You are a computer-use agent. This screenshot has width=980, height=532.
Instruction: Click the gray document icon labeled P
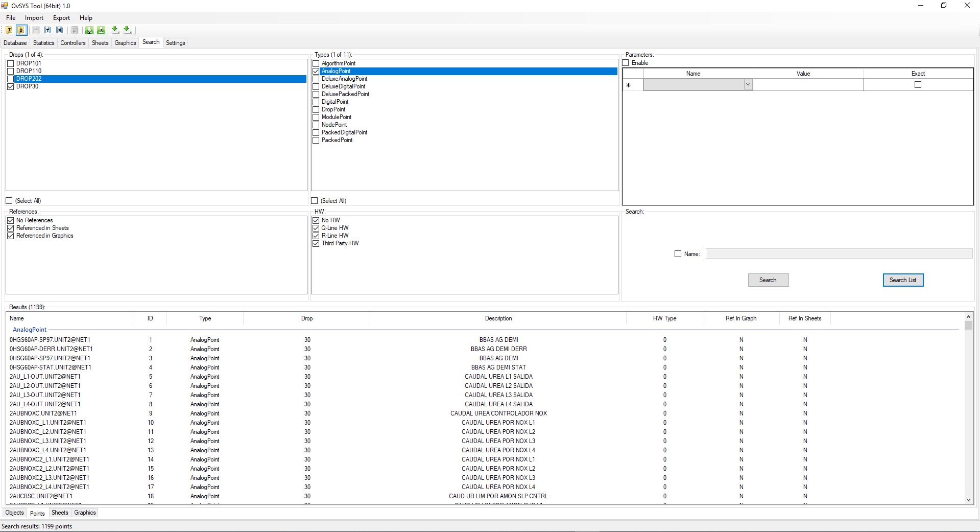(74, 30)
